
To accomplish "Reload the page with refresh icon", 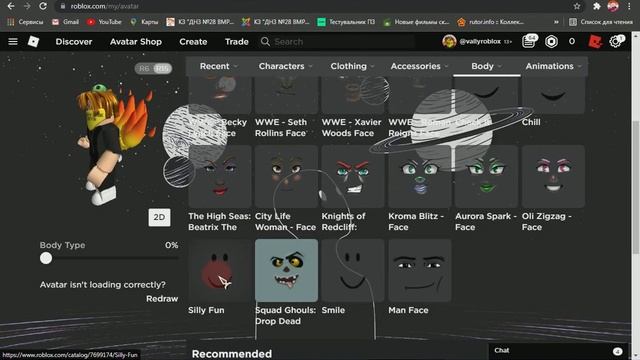I will [43, 6].
